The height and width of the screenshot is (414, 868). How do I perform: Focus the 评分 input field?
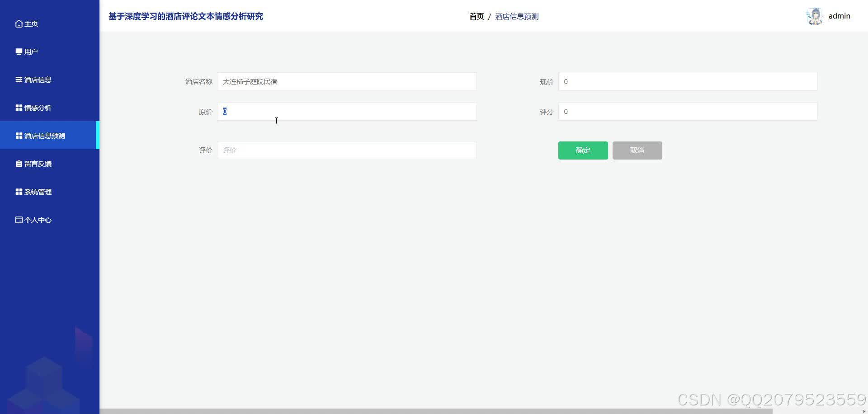[x=688, y=111]
